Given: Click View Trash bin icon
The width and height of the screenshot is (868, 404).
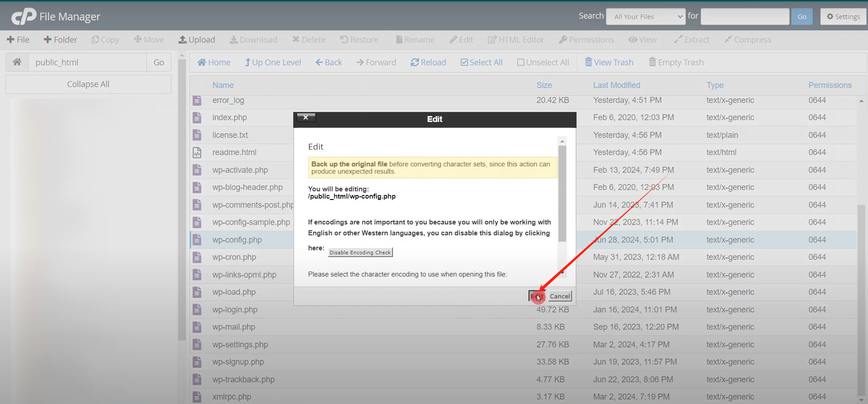Looking at the screenshot, I should pyautogui.click(x=588, y=62).
